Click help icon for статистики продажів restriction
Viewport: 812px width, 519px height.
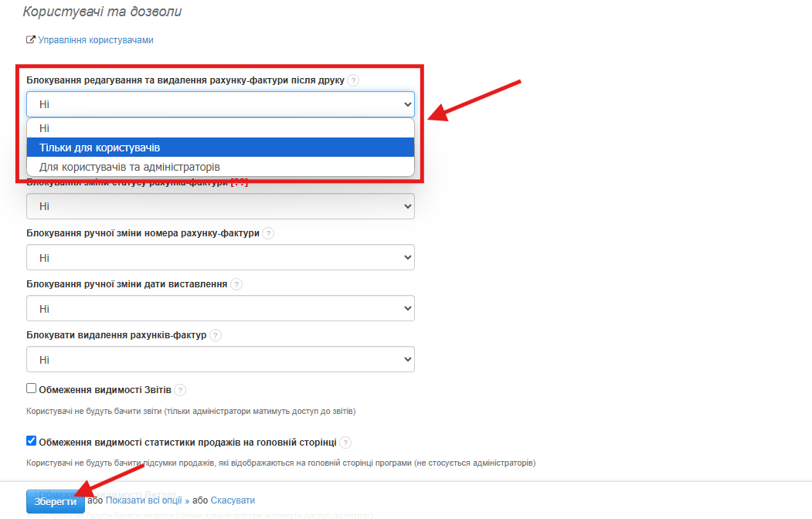pos(345,443)
